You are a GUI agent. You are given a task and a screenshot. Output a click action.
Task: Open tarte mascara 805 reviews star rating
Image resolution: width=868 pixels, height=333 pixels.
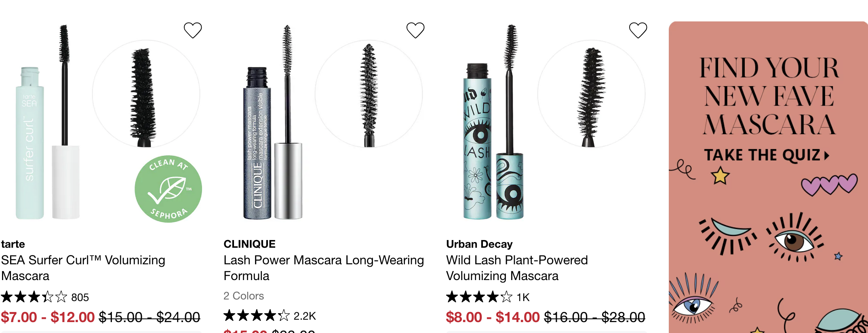(45, 297)
